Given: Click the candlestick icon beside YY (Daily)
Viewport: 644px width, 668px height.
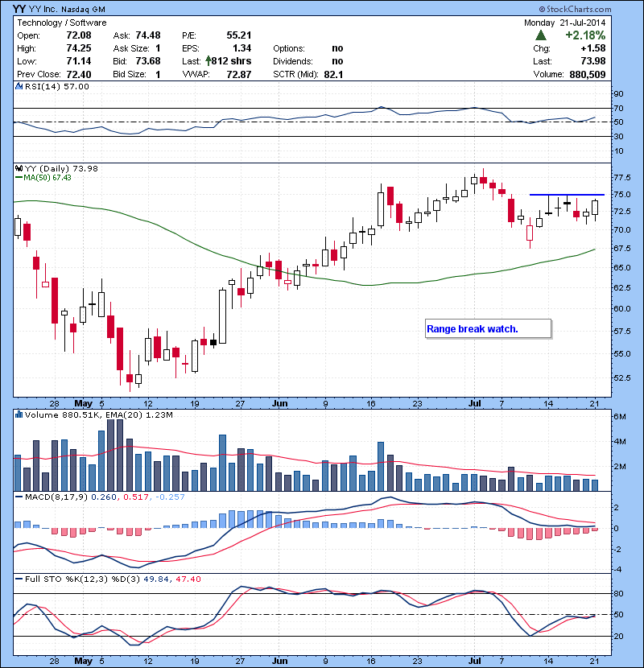Looking at the screenshot, I should [19, 168].
